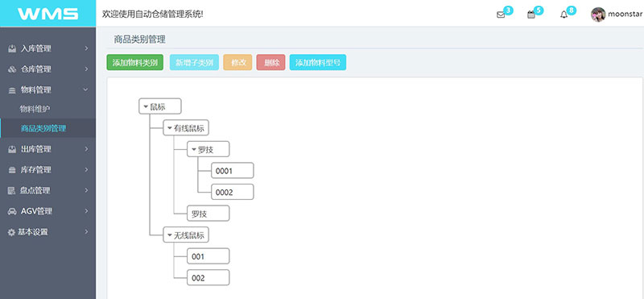Collapse the 鼠标 root tree node
644x299 pixels.
coord(146,106)
